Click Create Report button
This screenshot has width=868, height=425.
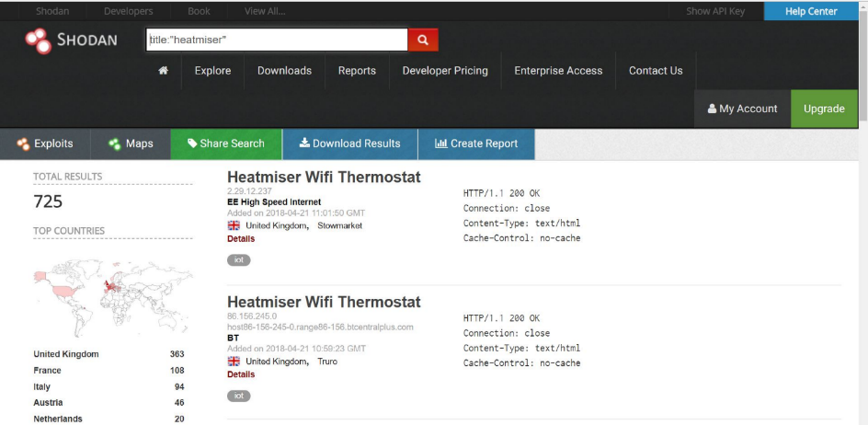475,144
